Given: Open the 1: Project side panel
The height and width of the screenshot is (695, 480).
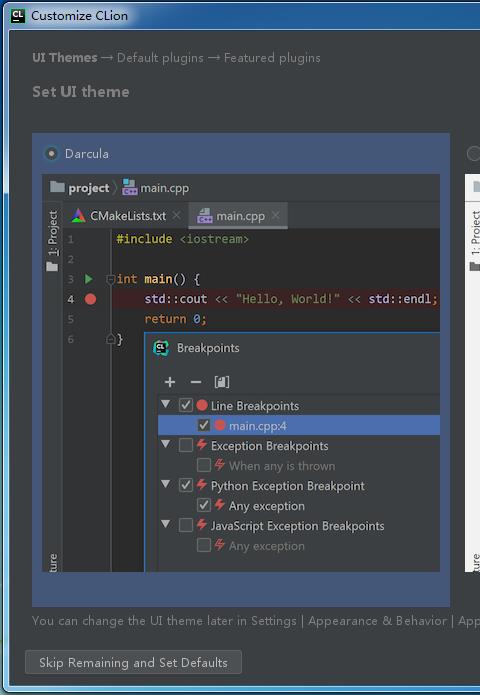Looking at the screenshot, I should tap(52, 241).
